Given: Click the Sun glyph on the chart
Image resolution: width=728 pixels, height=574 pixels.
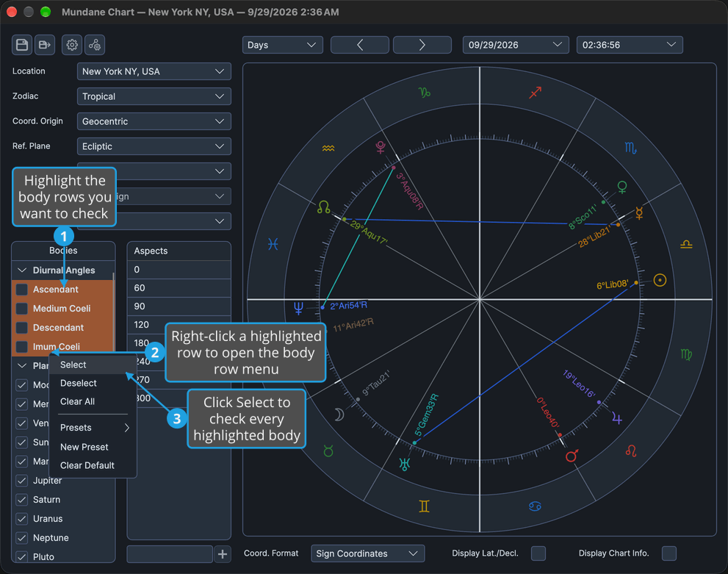Looking at the screenshot, I should (660, 280).
